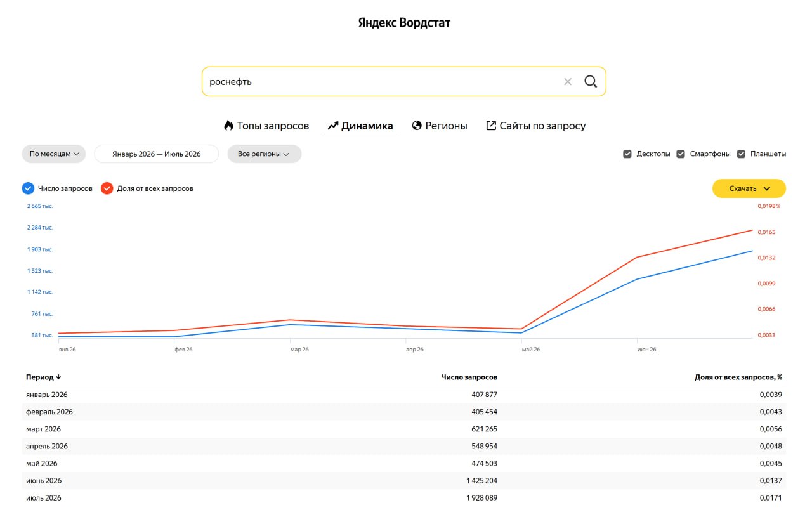Click the value 1 928 089 in table
The height and width of the screenshot is (517, 812).
pos(481,498)
